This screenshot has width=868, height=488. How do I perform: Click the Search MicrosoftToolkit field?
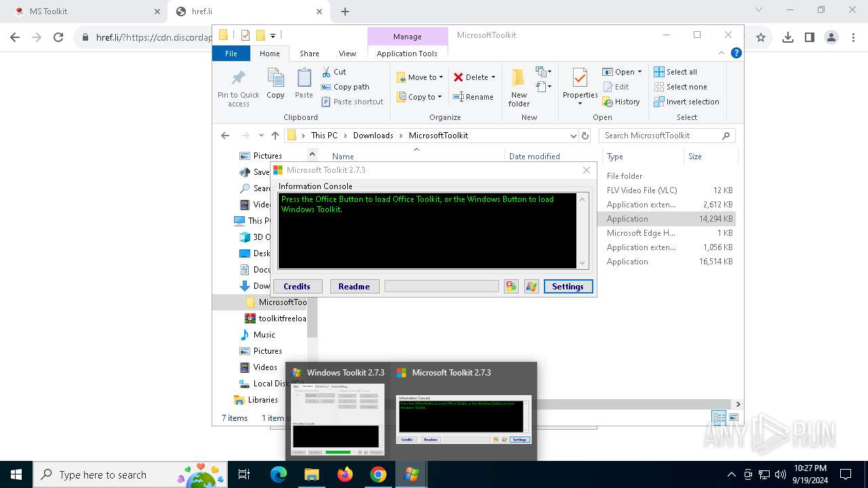click(667, 136)
